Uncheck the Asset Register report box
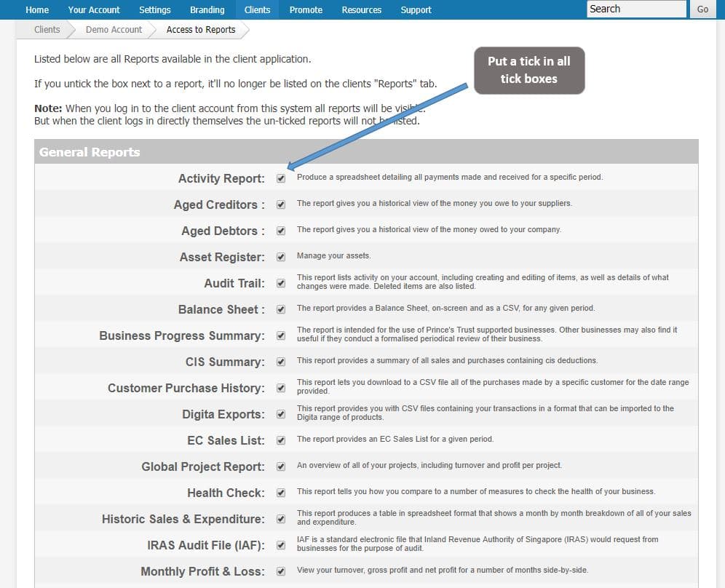 point(281,257)
